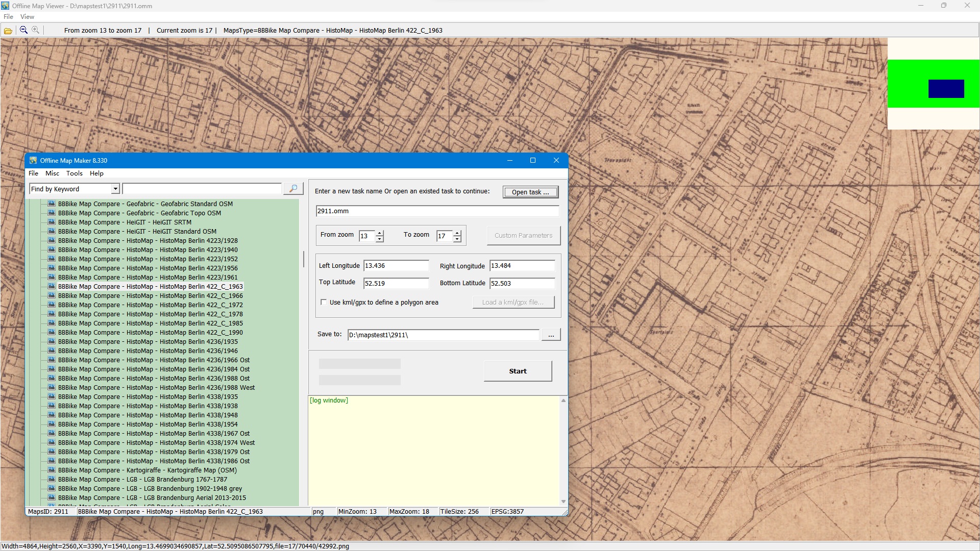
Task: Click the Start button
Action: pyautogui.click(x=518, y=371)
